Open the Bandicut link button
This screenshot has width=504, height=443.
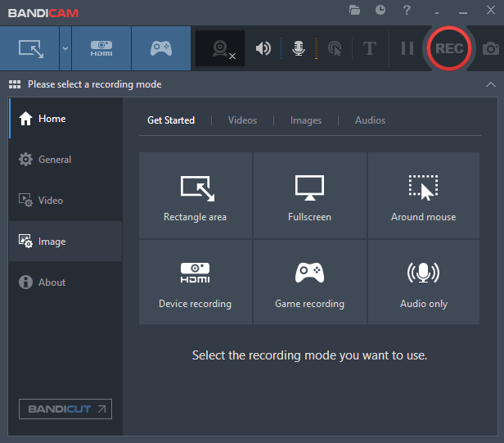pyautogui.click(x=65, y=409)
